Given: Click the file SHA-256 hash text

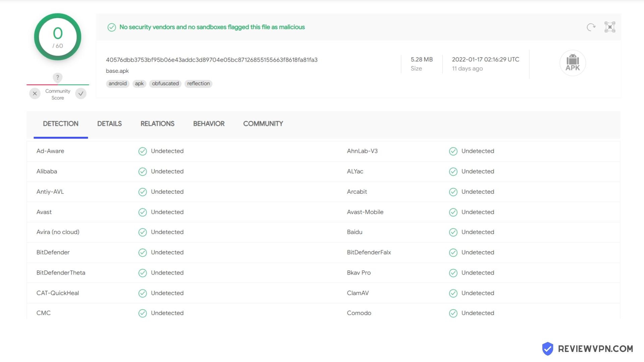Looking at the screenshot, I should pos(212,60).
